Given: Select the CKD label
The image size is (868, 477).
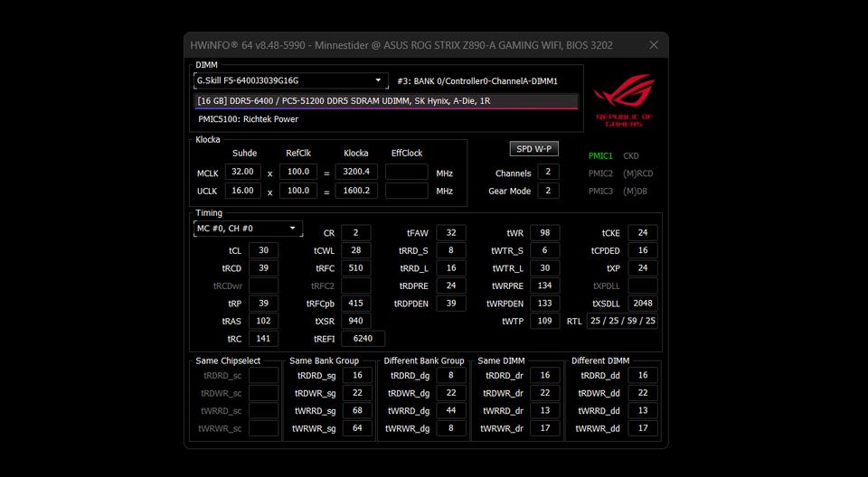Looking at the screenshot, I should pos(631,156).
